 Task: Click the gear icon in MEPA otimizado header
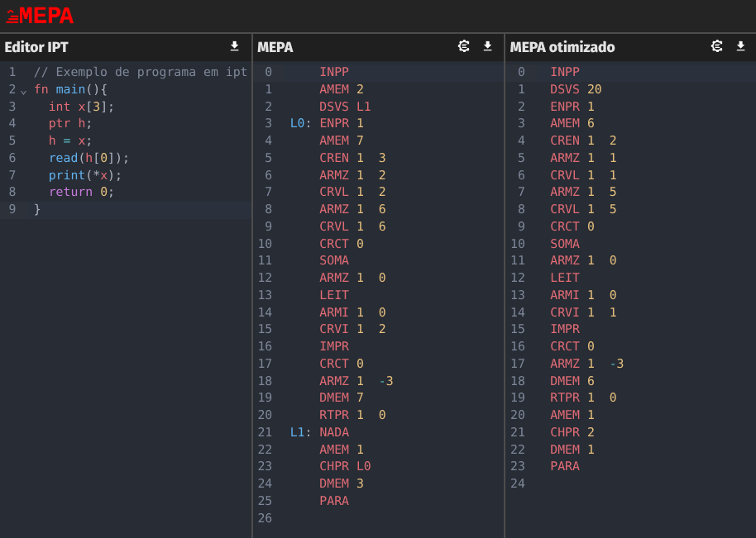pyautogui.click(x=717, y=46)
